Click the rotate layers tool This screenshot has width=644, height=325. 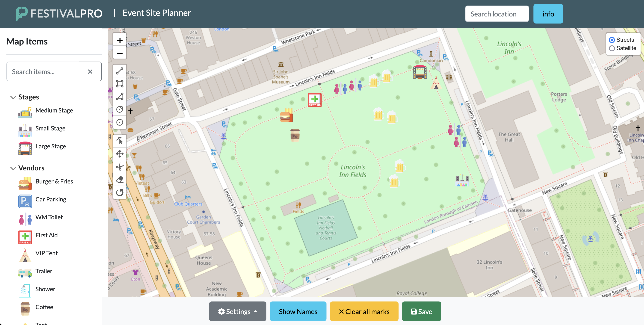pyautogui.click(x=120, y=192)
